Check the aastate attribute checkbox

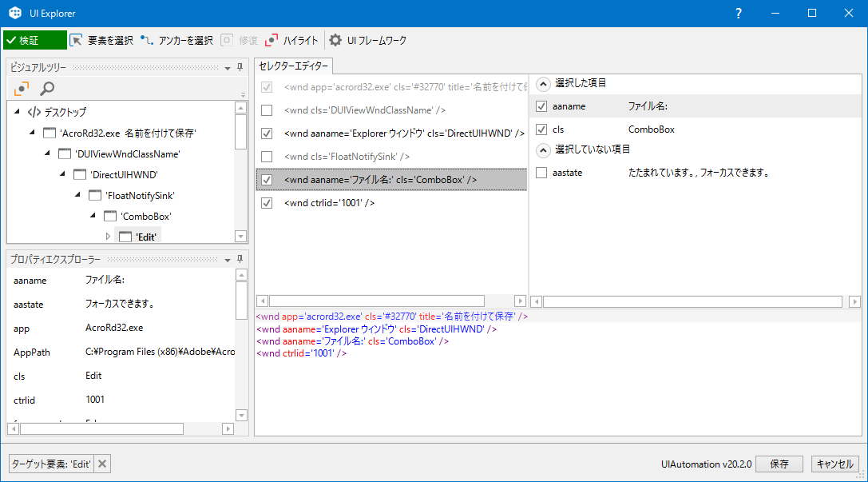pos(541,173)
